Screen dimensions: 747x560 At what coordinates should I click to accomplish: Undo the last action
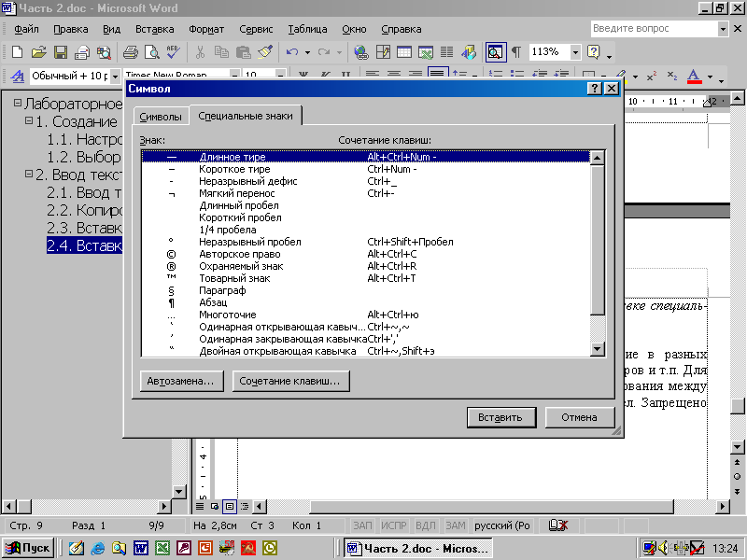(x=292, y=52)
